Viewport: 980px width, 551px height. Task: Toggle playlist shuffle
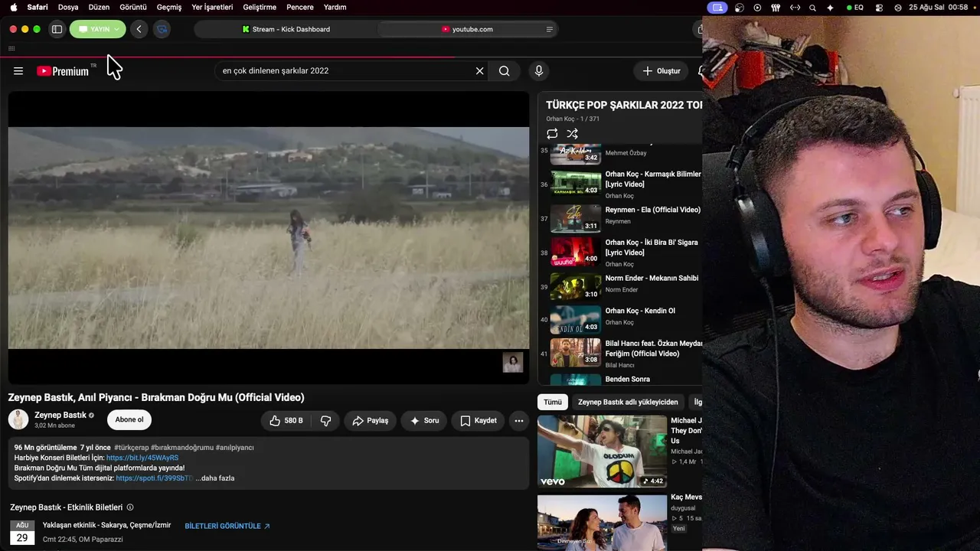pyautogui.click(x=572, y=134)
